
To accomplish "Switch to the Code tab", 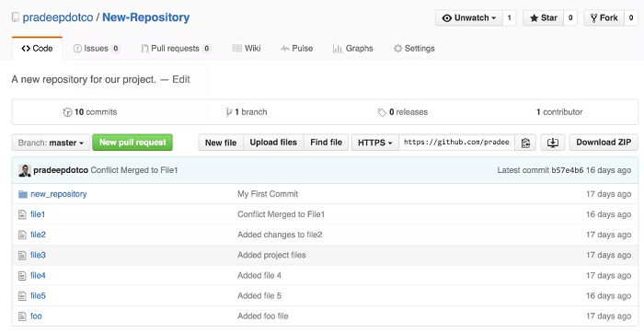I will 38,49.
